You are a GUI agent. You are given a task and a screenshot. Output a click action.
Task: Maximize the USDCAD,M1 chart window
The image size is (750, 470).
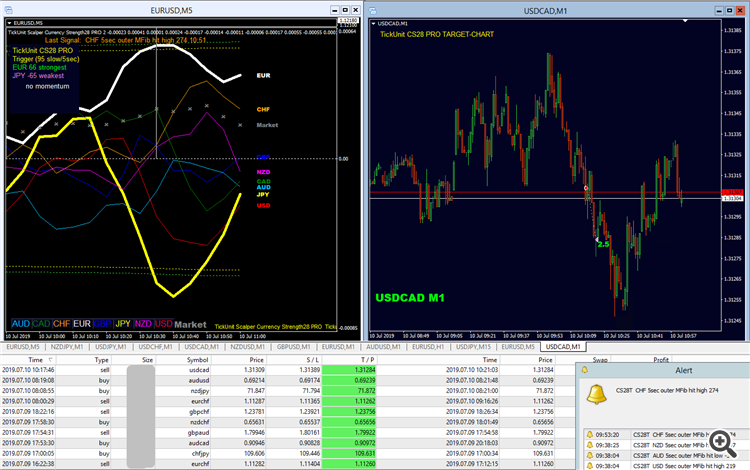pyautogui.click(x=730, y=11)
